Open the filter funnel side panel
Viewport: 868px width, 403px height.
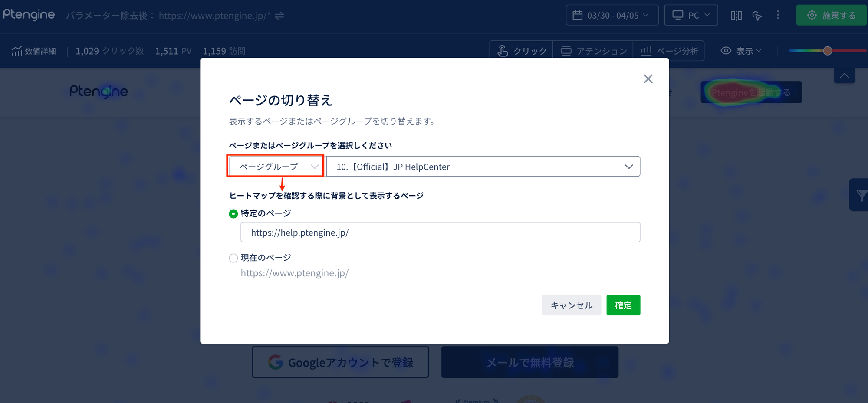[860, 195]
